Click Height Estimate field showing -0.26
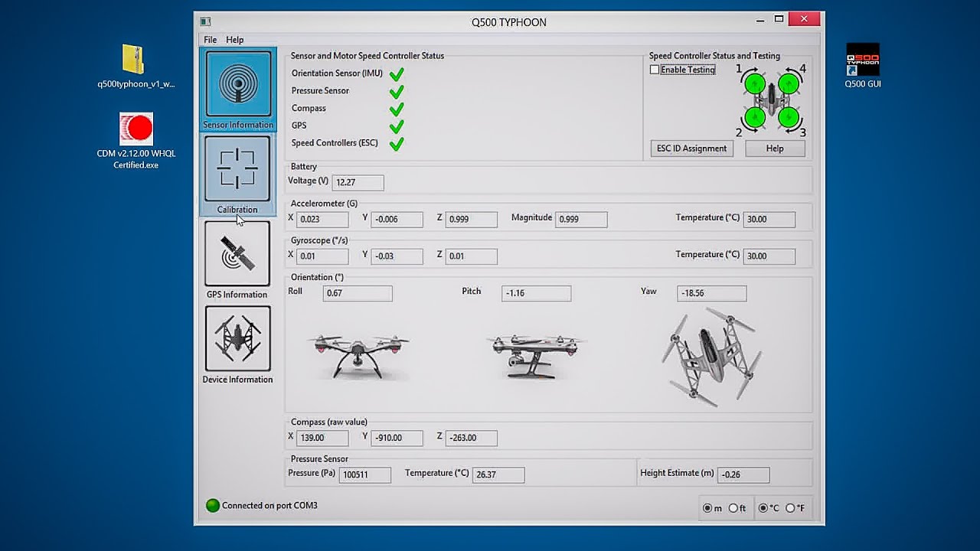980x551 pixels. pos(743,475)
